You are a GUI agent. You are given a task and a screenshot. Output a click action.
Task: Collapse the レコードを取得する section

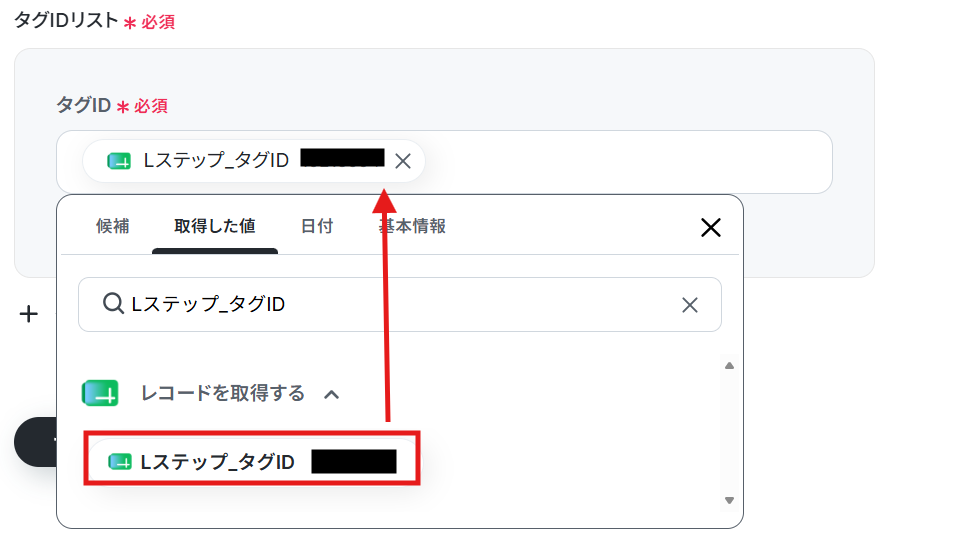[332, 394]
